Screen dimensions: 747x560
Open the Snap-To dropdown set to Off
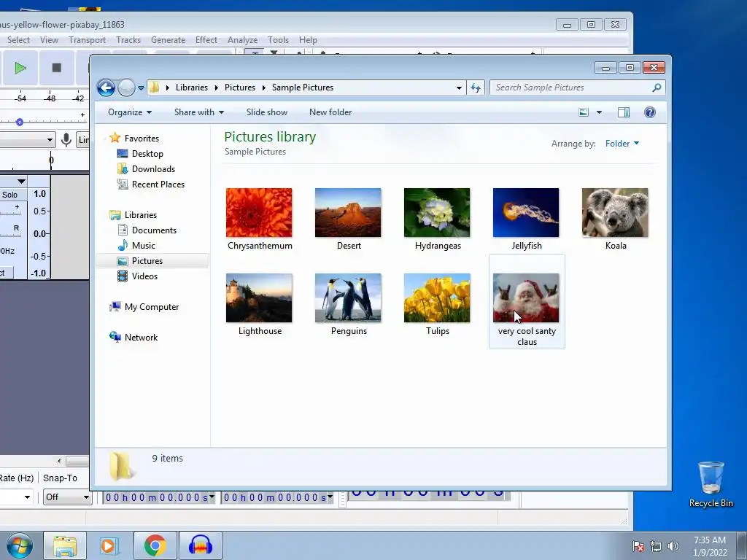[67, 497]
